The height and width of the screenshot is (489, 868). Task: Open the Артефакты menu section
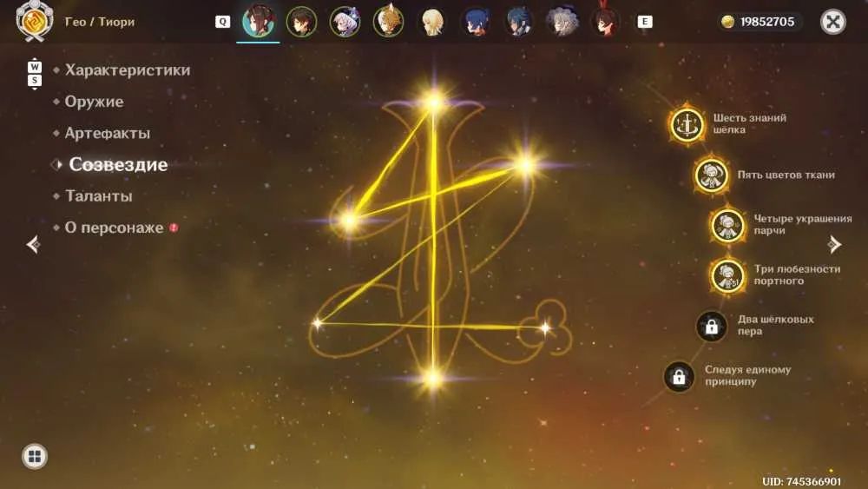108,134
